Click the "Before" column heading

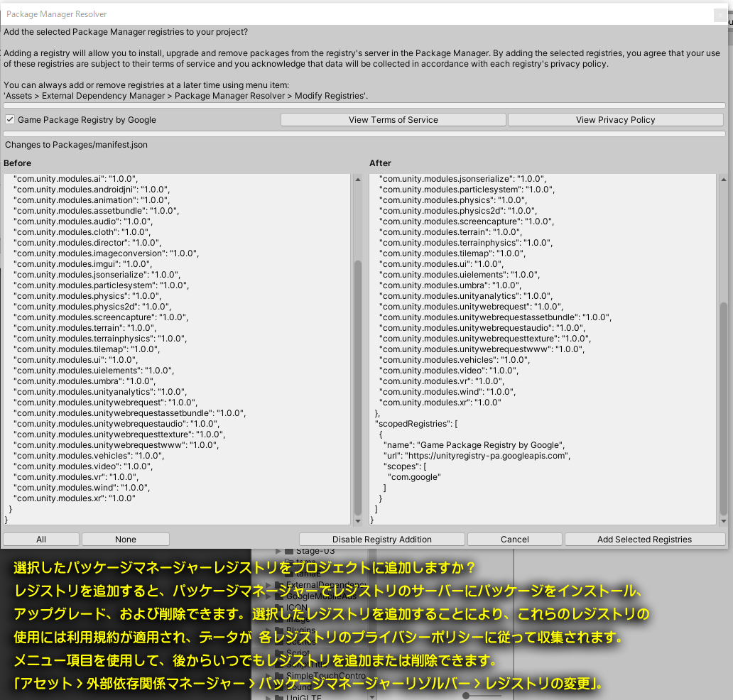click(17, 163)
